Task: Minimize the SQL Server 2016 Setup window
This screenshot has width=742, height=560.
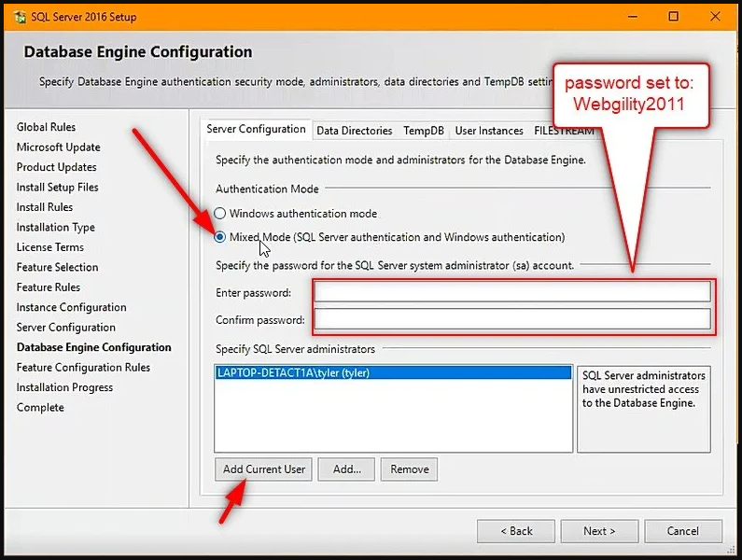Action: tap(633, 17)
